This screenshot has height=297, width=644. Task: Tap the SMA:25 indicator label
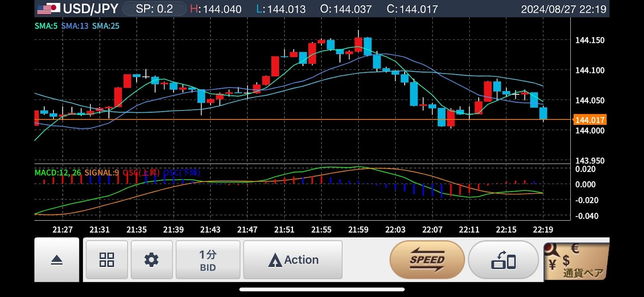click(x=106, y=26)
